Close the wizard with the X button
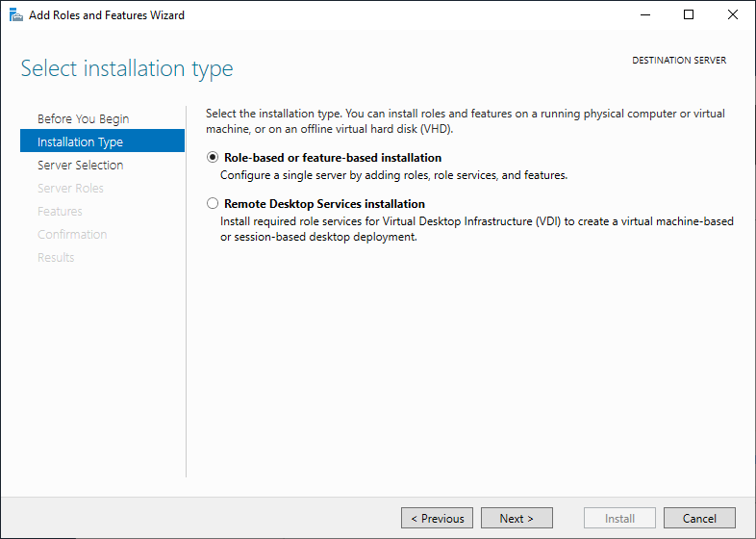Screen dimensions: 756x539 pyautogui.click(x=733, y=15)
